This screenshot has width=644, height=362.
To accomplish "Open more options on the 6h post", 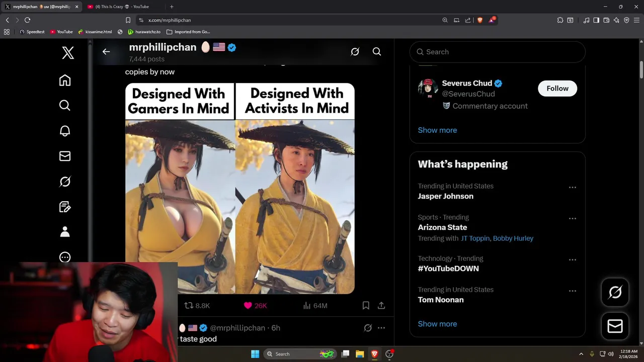I will [381, 328].
